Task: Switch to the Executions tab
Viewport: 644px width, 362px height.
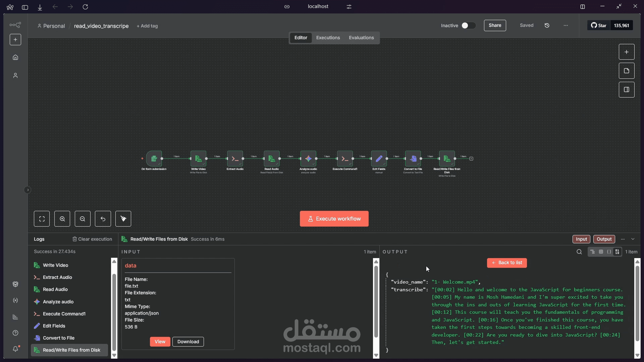Action: [328, 38]
